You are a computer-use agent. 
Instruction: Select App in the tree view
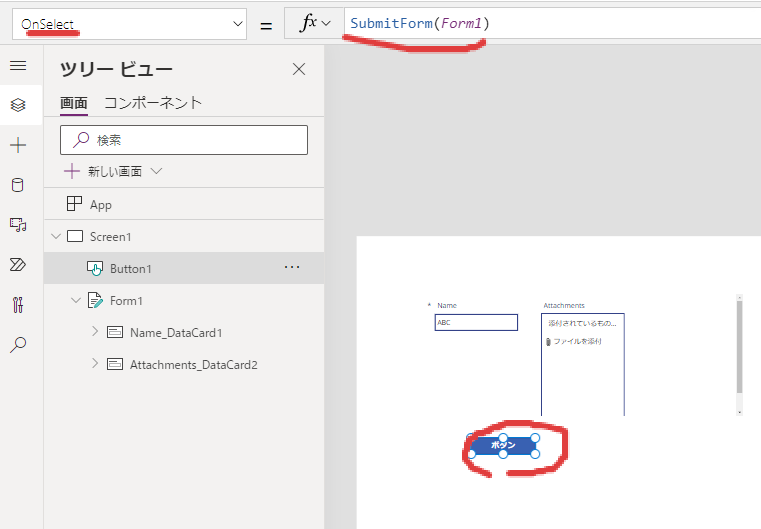coord(100,205)
